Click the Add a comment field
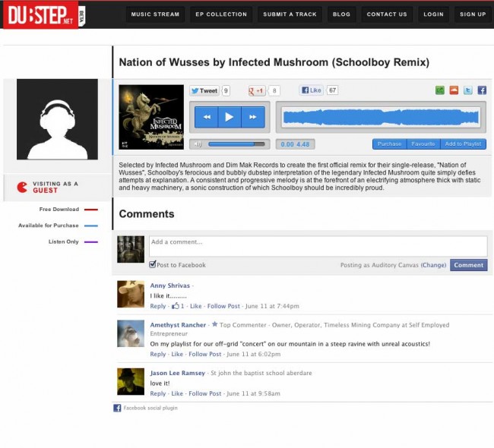Image resolution: width=494 pixels, height=448 pixels. pyautogui.click(x=318, y=246)
